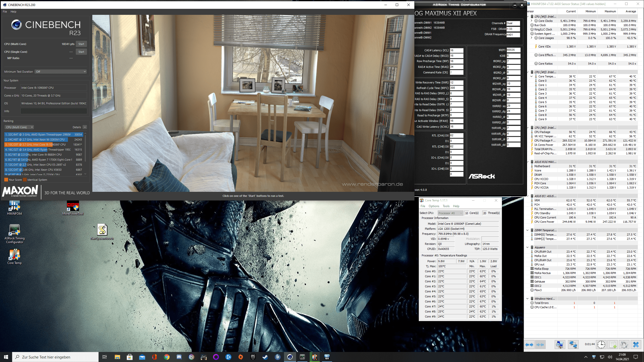Open Core Temp Select CPU Processor #0 dropdown

click(450, 213)
